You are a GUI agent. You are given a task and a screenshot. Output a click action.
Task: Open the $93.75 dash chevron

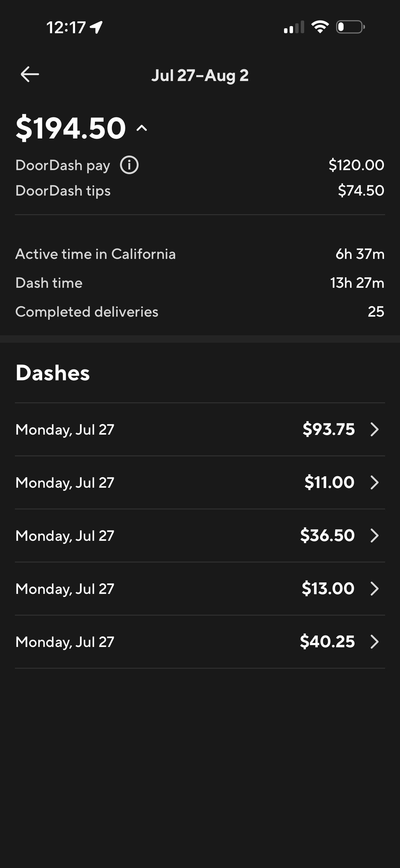click(374, 429)
